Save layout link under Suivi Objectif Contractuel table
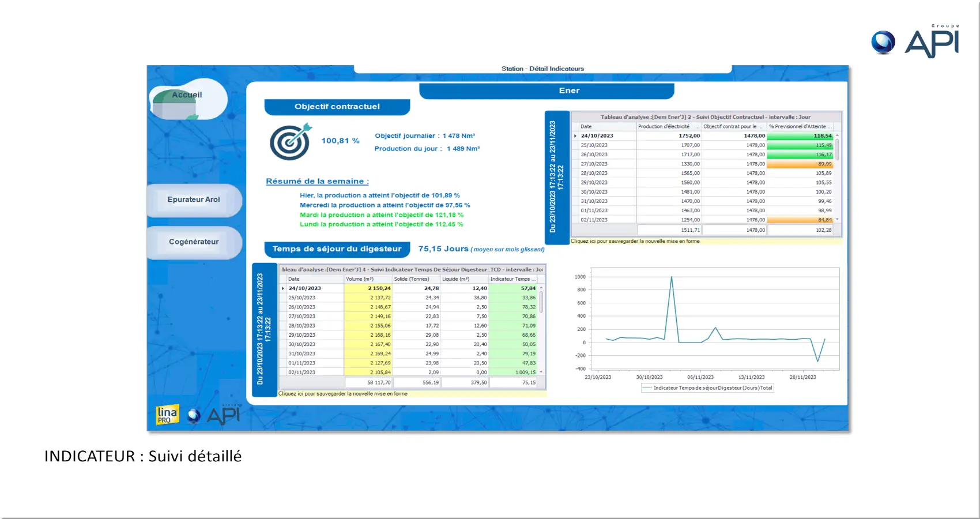980x519 pixels. pyautogui.click(x=635, y=242)
